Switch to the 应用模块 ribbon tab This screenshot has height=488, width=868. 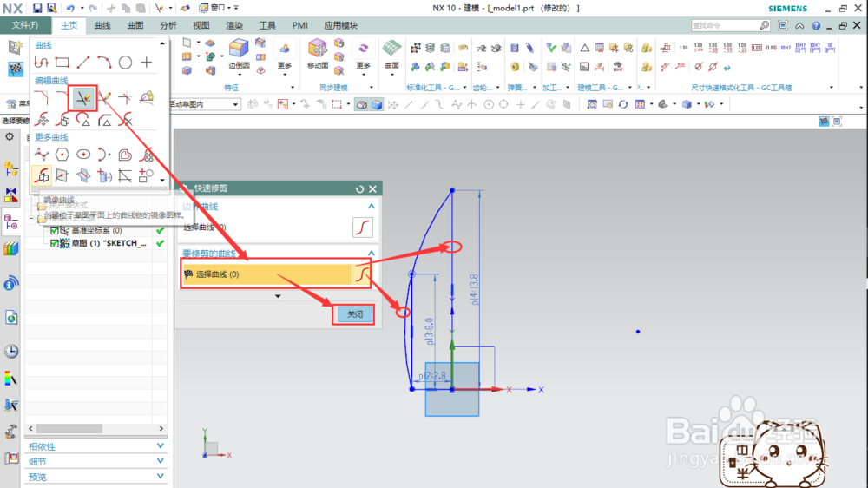[x=341, y=25]
